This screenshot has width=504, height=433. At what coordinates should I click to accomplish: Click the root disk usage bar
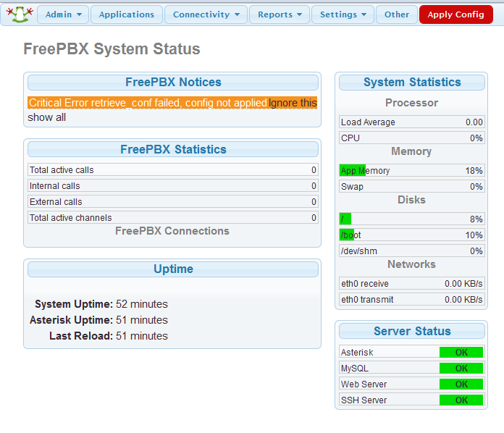[412, 219]
